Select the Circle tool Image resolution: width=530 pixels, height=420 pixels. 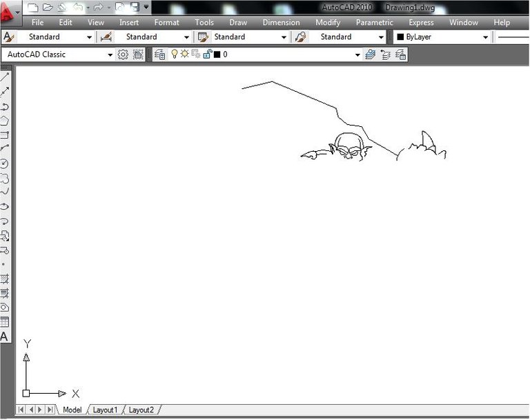[x=5, y=163]
